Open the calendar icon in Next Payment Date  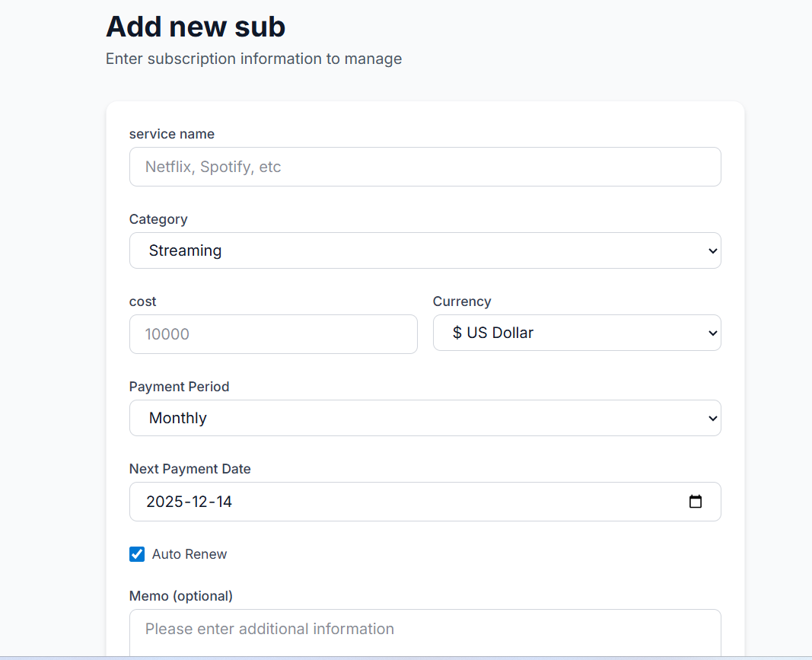pyautogui.click(x=696, y=501)
